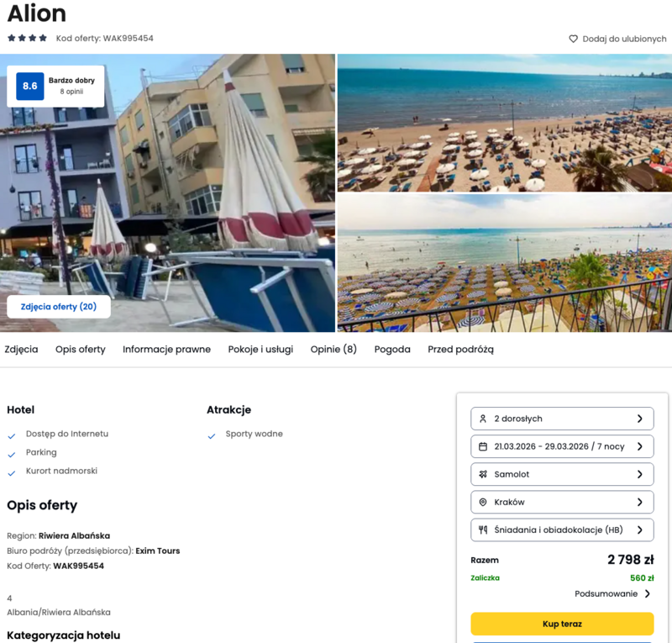Open the top beach photo thumbnail
Screen dimensions: 672x643
[505, 123]
